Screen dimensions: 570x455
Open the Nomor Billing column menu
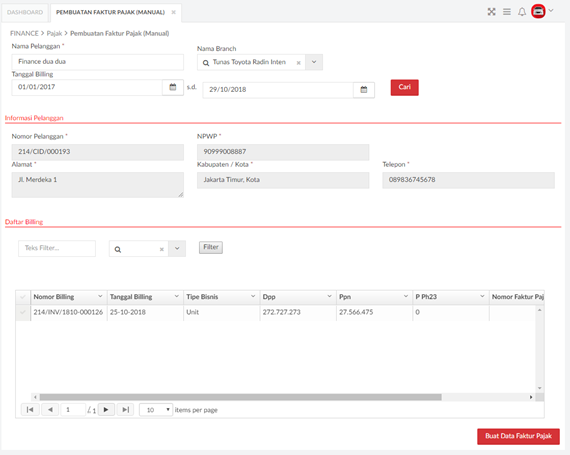point(100,297)
